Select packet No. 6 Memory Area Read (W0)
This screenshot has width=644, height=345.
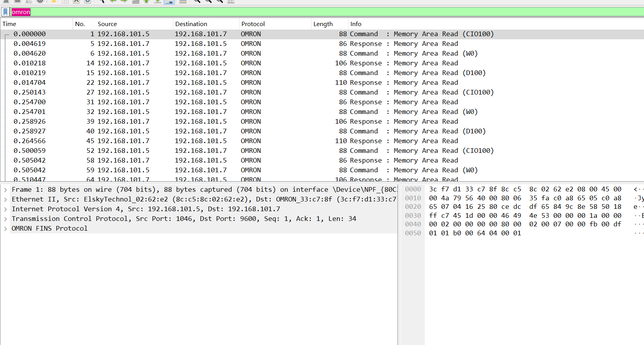322,54
